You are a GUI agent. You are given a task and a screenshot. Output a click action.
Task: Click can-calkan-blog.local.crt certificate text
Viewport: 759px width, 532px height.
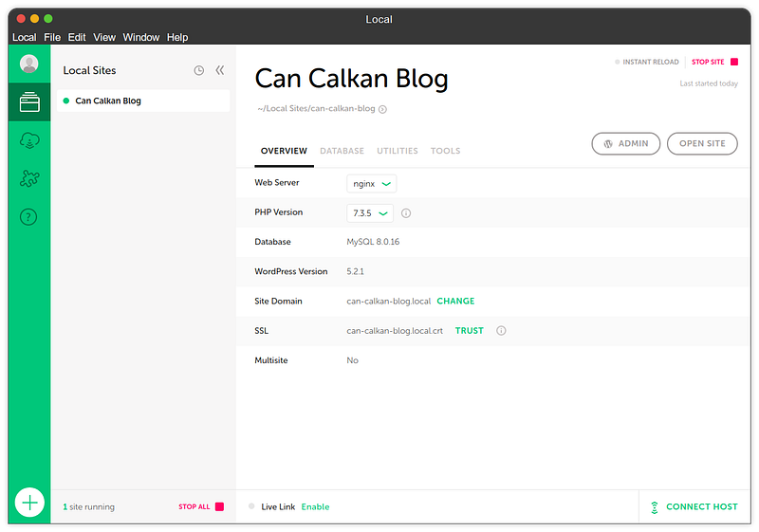click(x=395, y=331)
